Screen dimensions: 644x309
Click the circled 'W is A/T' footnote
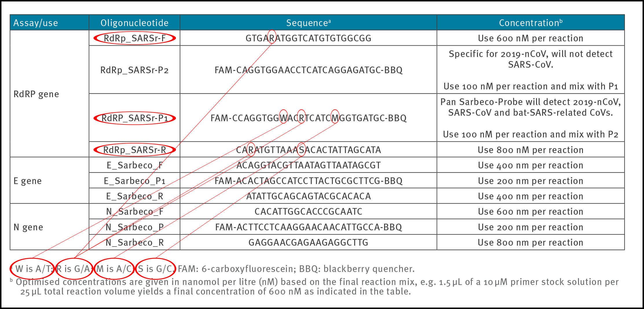click(x=32, y=269)
